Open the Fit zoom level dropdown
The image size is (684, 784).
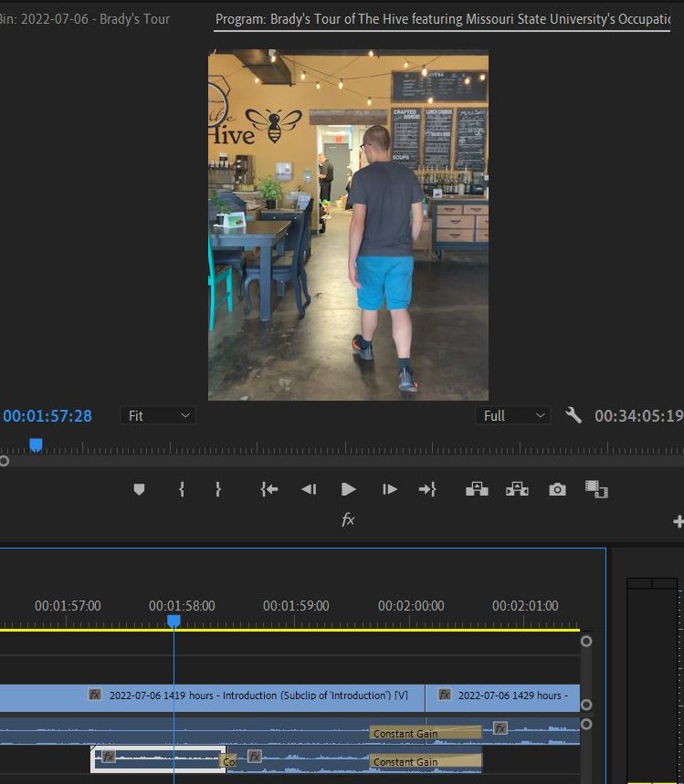click(x=158, y=415)
